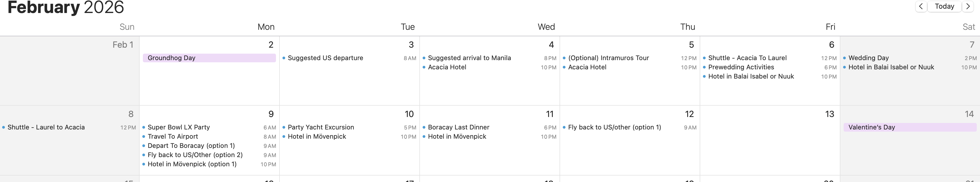980x182 pixels.
Task: Select the Travel To Airport event
Action: [x=209, y=136]
